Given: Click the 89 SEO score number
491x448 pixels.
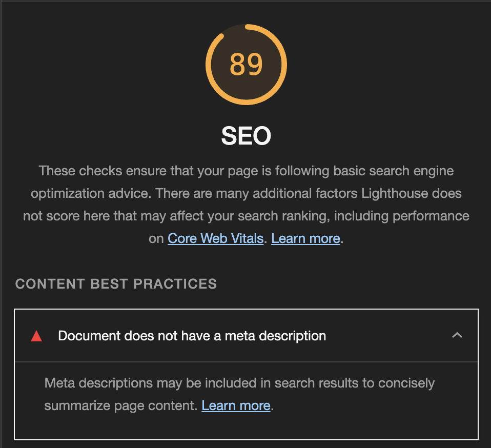Looking at the screenshot, I should [246, 65].
